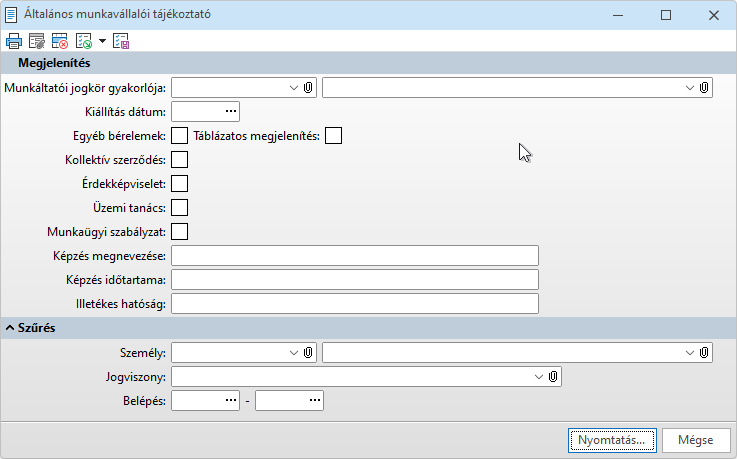
Task: Enable the Egyéb bérelemek checkbox
Action: [x=180, y=136]
